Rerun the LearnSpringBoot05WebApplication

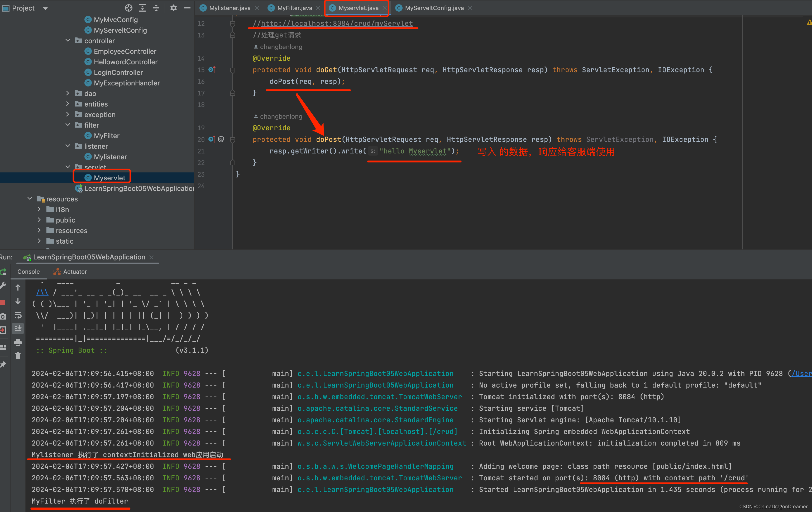[x=3, y=272]
